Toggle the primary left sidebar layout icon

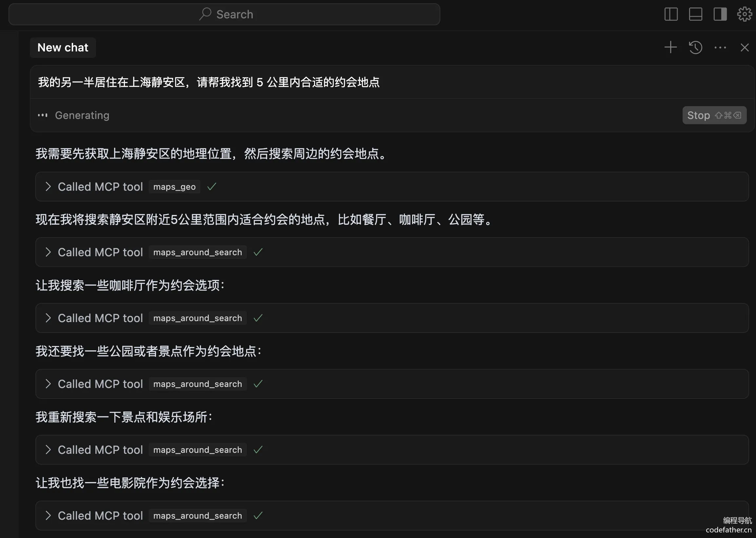point(671,14)
